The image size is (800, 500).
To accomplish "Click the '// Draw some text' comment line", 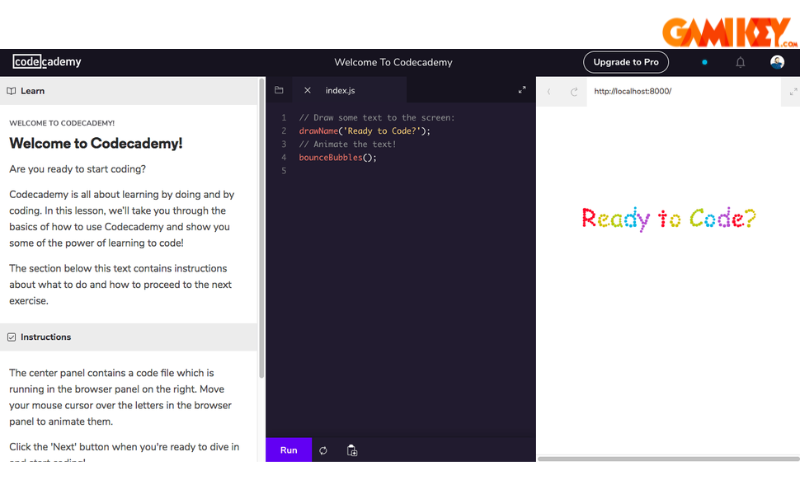I will pyautogui.click(x=377, y=118).
